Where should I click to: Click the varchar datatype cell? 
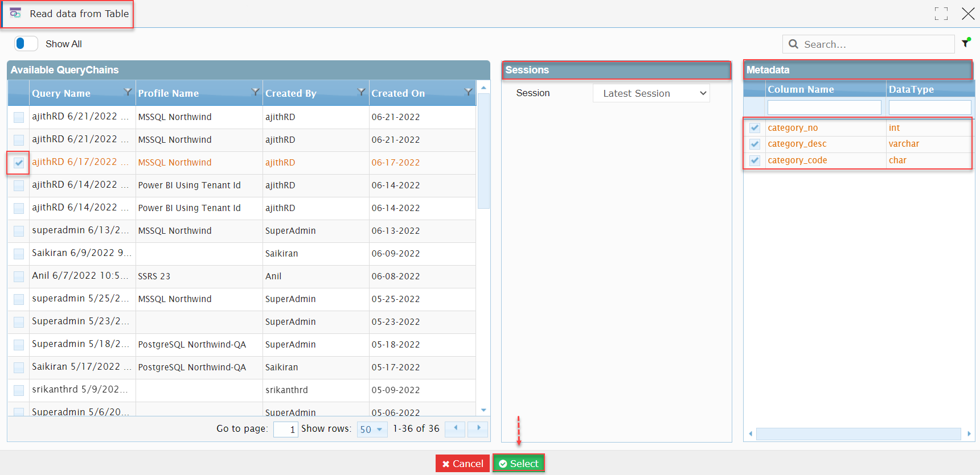(904, 144)
